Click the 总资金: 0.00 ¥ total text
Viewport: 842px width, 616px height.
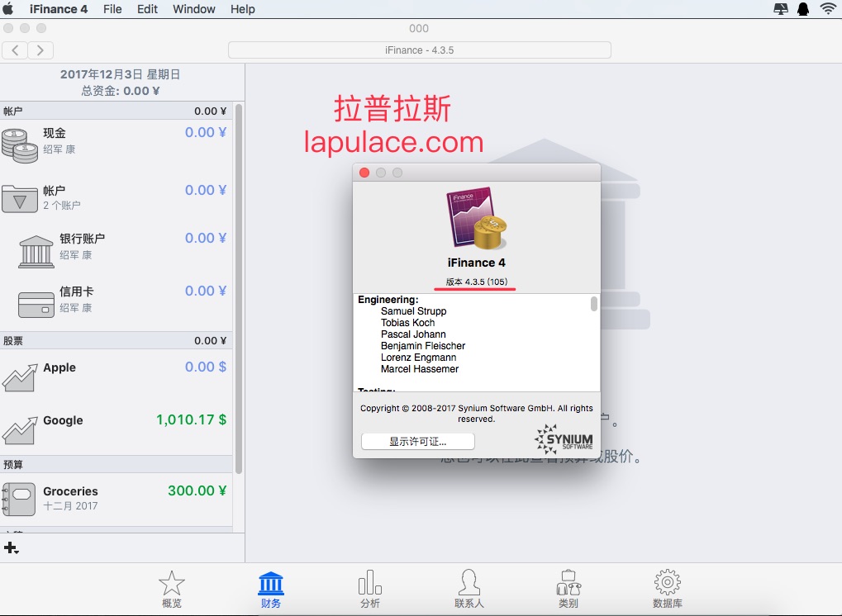click(x=121, y=91)
